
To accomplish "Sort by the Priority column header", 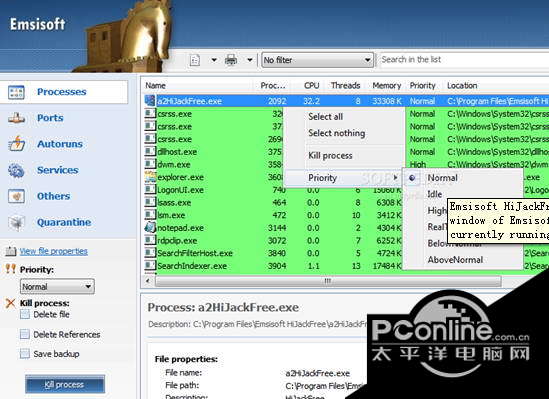I will 422,85.
